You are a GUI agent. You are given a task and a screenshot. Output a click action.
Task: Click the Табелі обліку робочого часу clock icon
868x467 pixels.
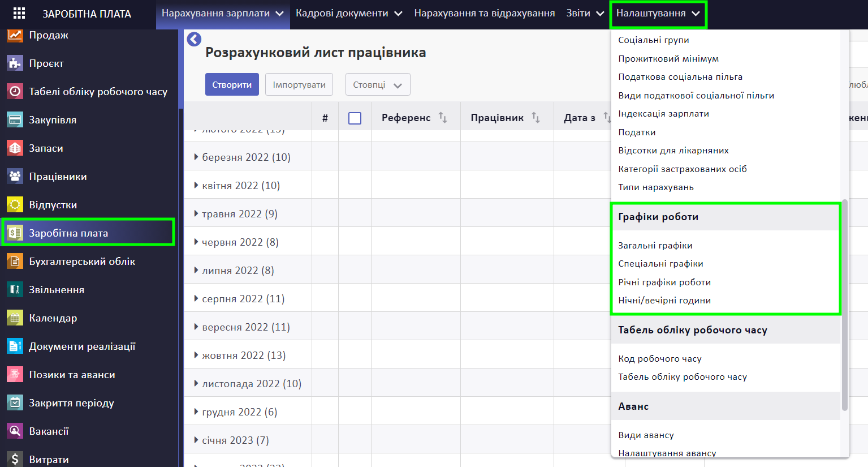click(15, 91)
